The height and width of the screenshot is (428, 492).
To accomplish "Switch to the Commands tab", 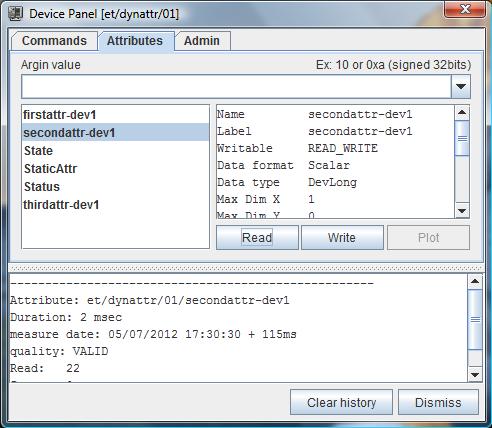I will click(x=54, y=41).
